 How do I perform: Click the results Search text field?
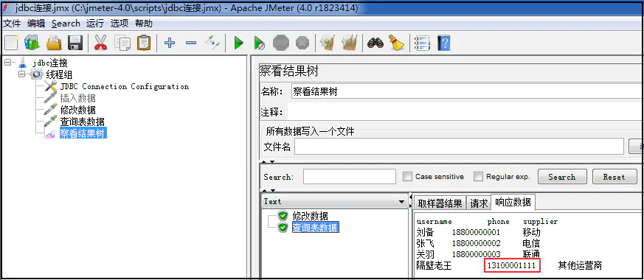tap(350, 177)
